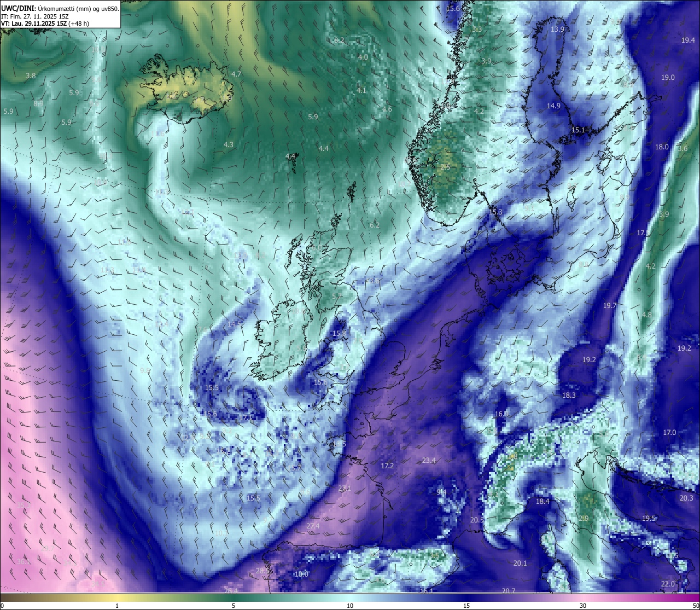Click the legend tick label 0
The width and height of the screenshot is (700, 610).
pos(2,606)
